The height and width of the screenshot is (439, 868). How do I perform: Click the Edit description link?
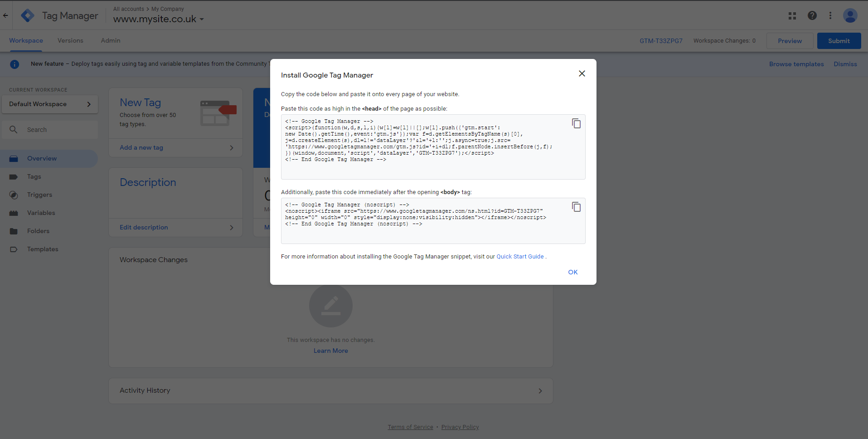[144, 228]
